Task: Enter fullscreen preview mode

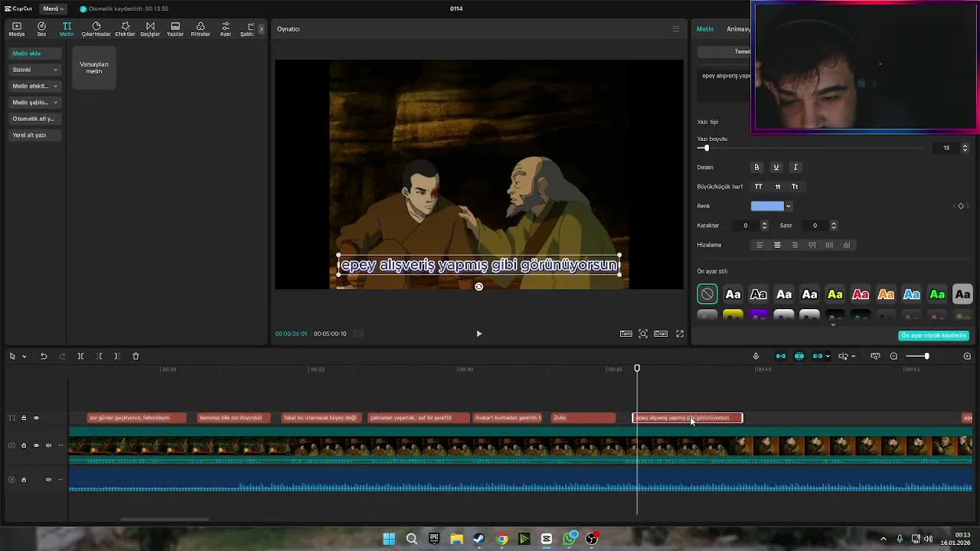Action: coord(679,334)
